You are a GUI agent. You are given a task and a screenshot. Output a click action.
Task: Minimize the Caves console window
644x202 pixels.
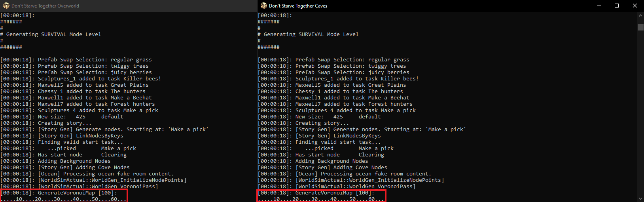tap(599, 6)
